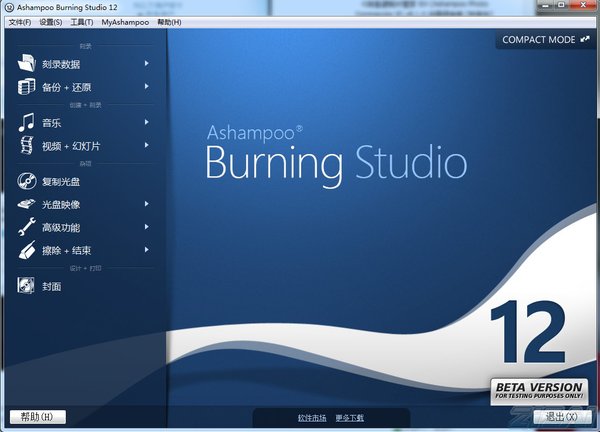Click the 音乐 music note icon
This screenshot has width=600, height=432.
[x=27, y=122]
